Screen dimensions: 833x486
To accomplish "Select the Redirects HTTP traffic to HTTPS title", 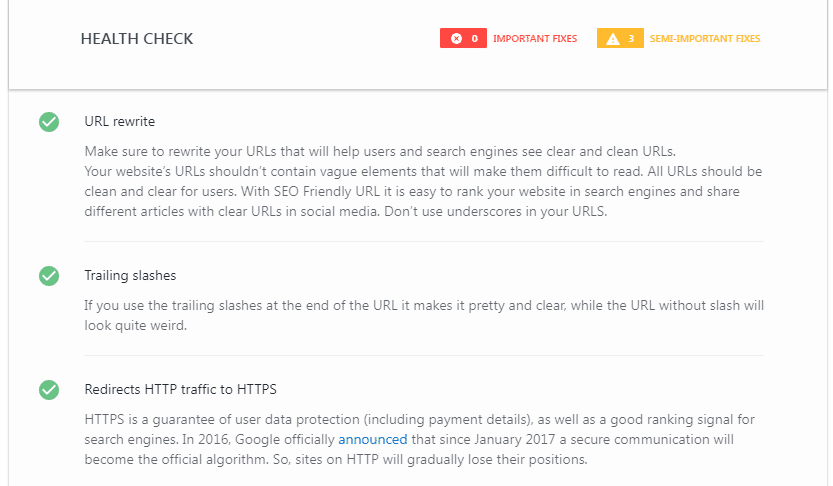I will 181,389.
